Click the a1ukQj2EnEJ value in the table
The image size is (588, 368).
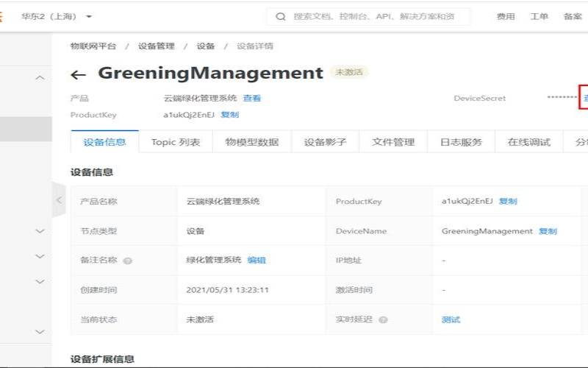point(467,201)
